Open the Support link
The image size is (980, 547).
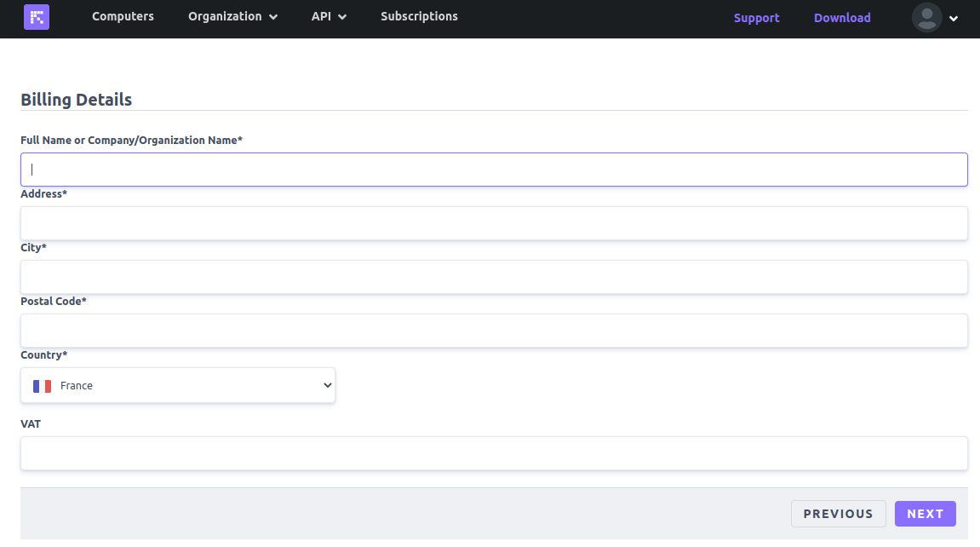tap(756, 18)
